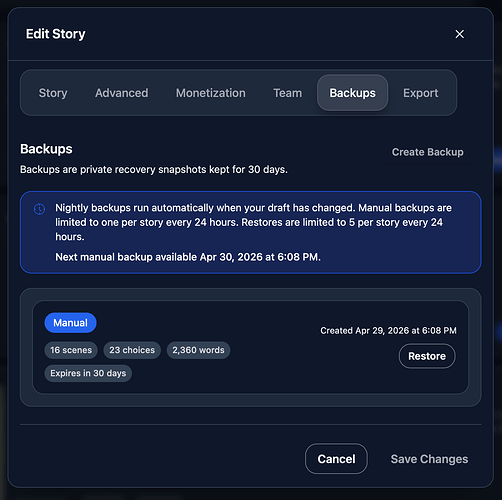502x500 pixels.
Task: Click the Backups section heading
Action: [46, 149]
